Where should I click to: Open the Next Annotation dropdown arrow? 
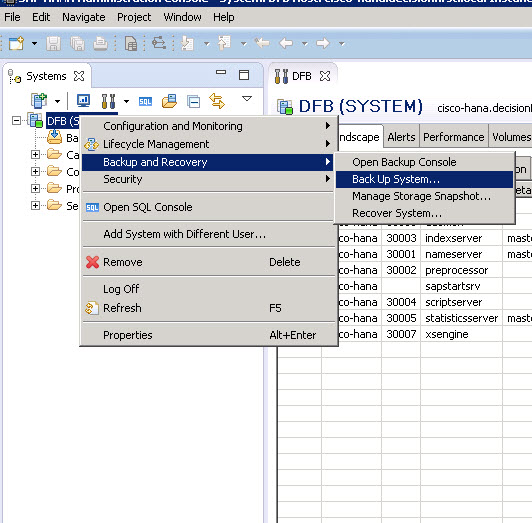pos(207,44)
